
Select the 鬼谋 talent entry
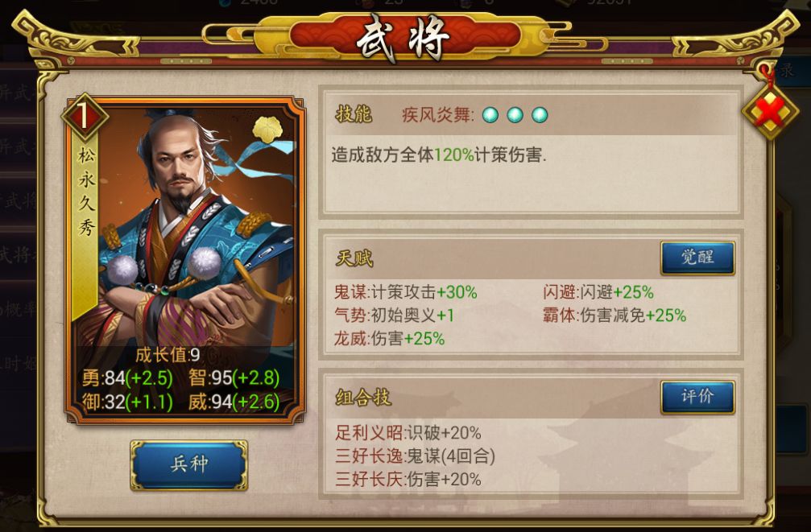406,292
